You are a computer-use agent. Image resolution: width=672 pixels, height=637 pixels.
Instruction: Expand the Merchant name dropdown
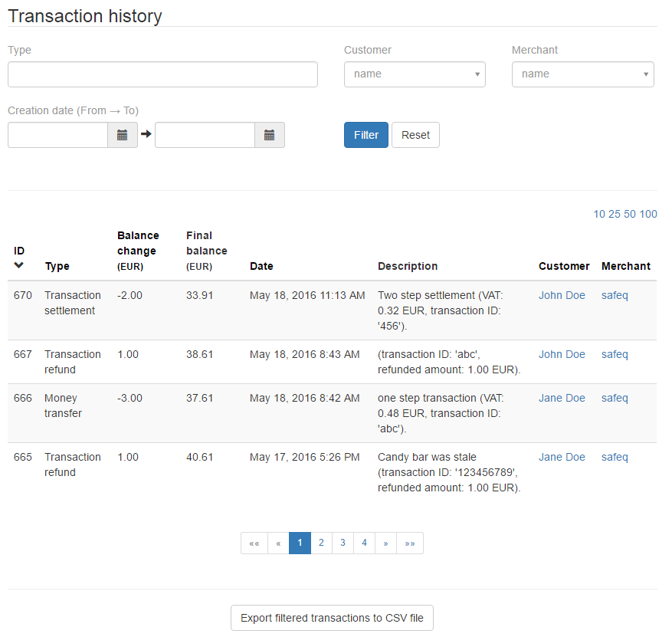click(582, 74)
